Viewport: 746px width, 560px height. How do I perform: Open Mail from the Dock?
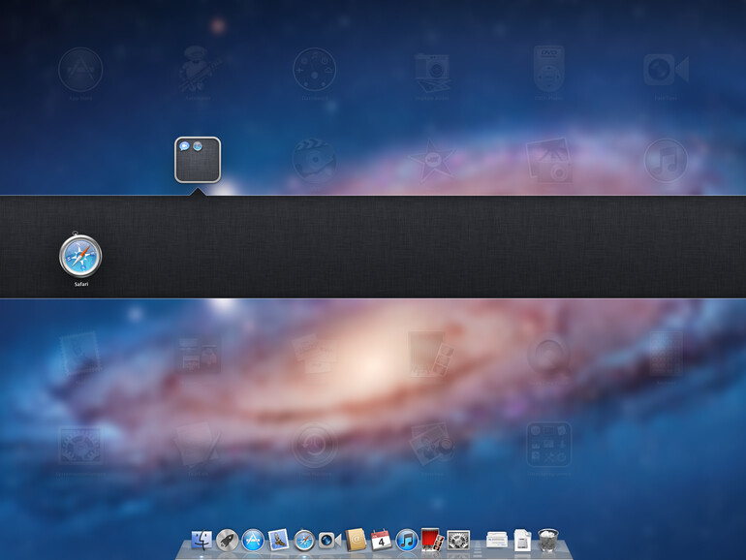(x=278, y=541)
